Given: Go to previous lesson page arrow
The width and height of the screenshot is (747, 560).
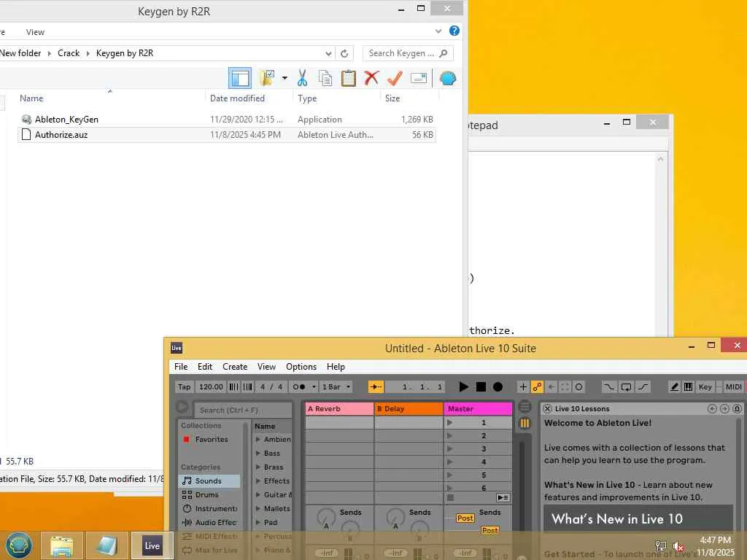Looking at the screenshot, I should click(x=712, y=408).
